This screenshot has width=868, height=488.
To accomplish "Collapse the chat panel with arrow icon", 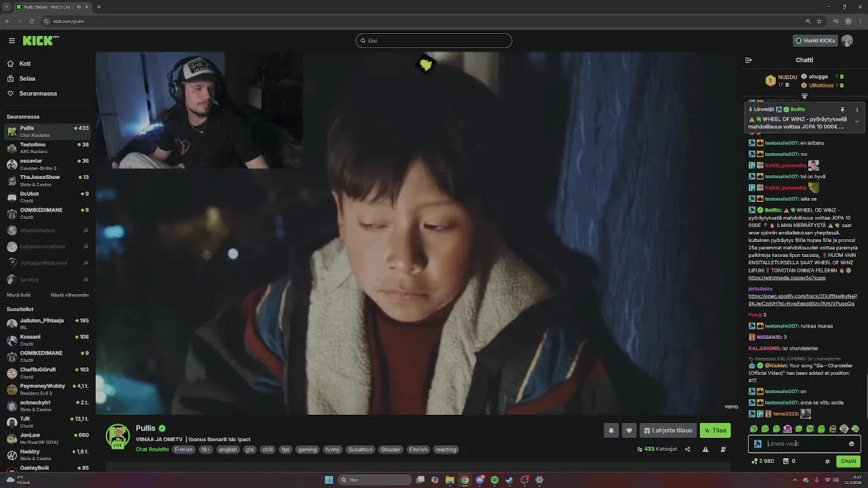I will coord(749,60).
